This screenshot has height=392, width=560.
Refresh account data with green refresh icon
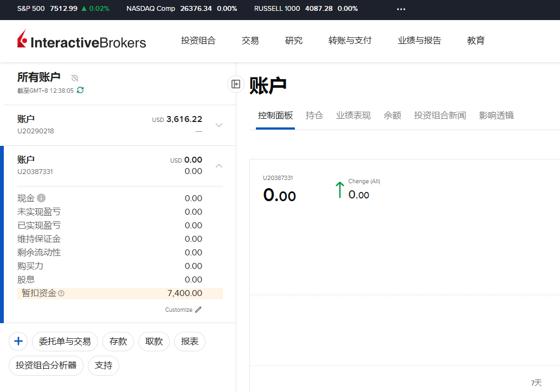(80, 90)
